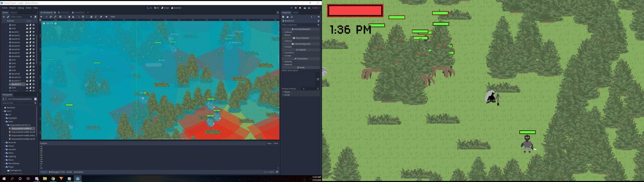Toggle the lock icon in viewport toolbar
This screenshot has width=644, height=182.
coord(92,17)
